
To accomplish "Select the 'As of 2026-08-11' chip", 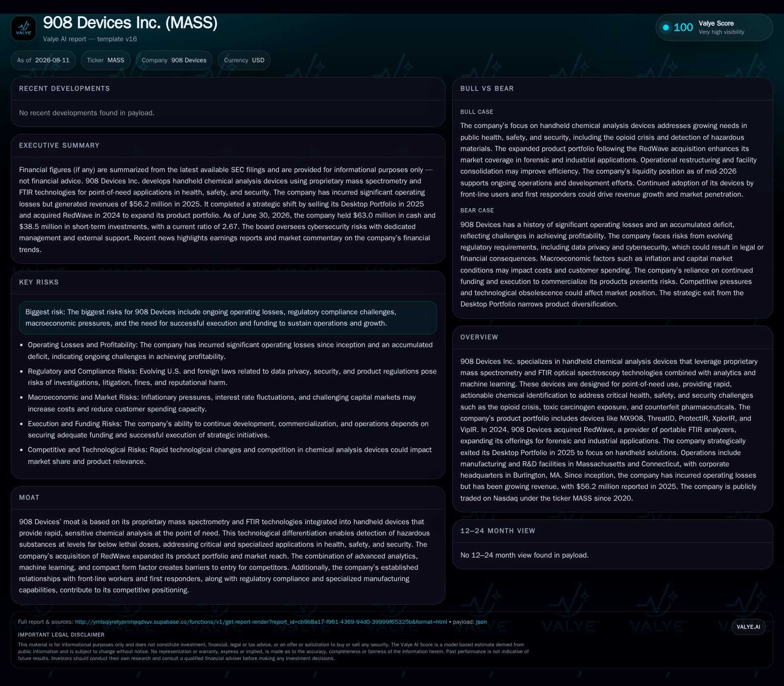I will pos(43,60).
